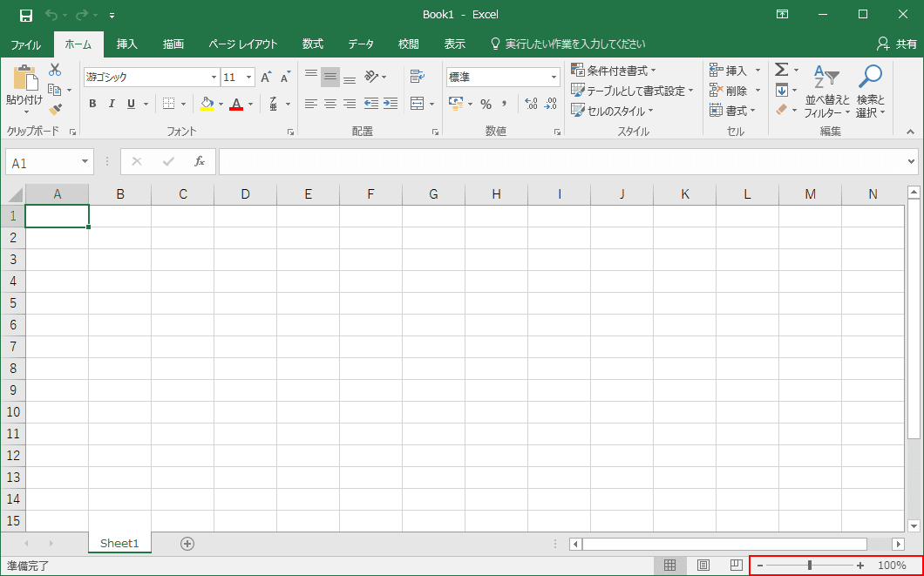Open 並べ替えとフィルター sort and filter
The image size is (924, 576).
pos(827,91)
